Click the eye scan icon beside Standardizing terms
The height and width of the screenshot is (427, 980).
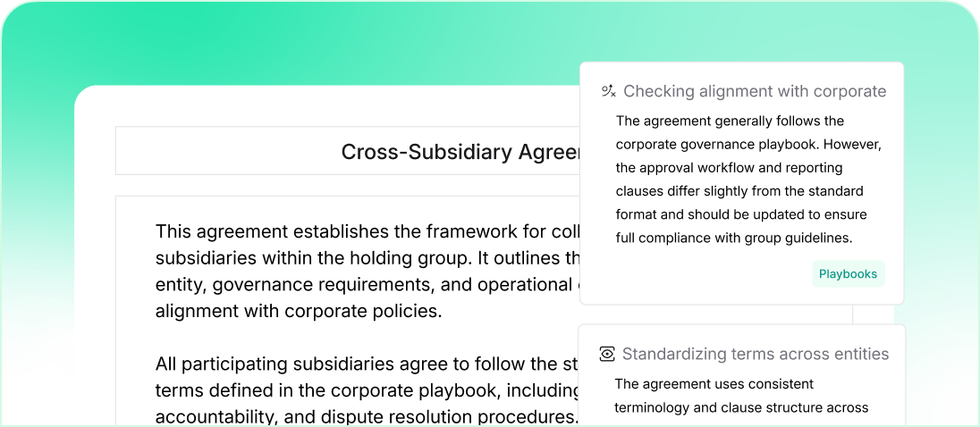(607, 354)
